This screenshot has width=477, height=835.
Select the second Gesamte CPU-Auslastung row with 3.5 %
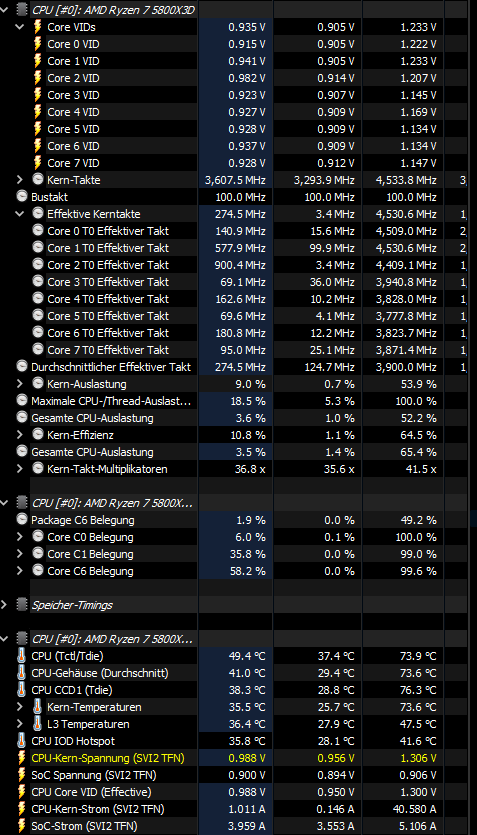pyautogui.click(x=93, y=452)
